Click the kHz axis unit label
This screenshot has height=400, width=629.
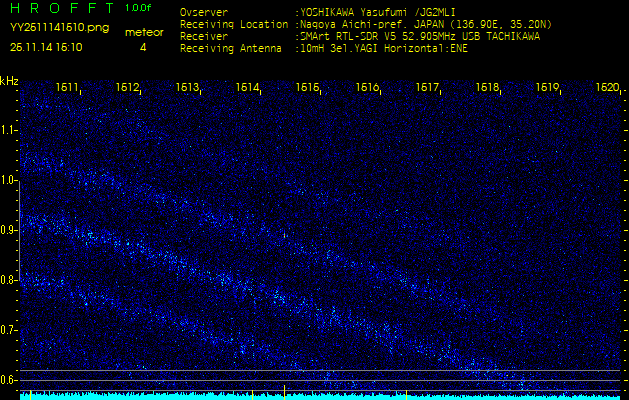click(9, 81)
